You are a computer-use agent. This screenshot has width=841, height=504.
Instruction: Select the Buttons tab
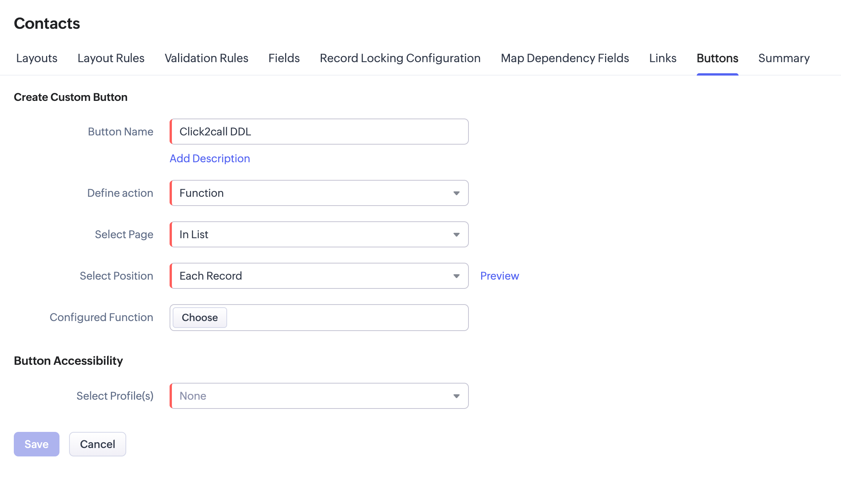(717, 58)
